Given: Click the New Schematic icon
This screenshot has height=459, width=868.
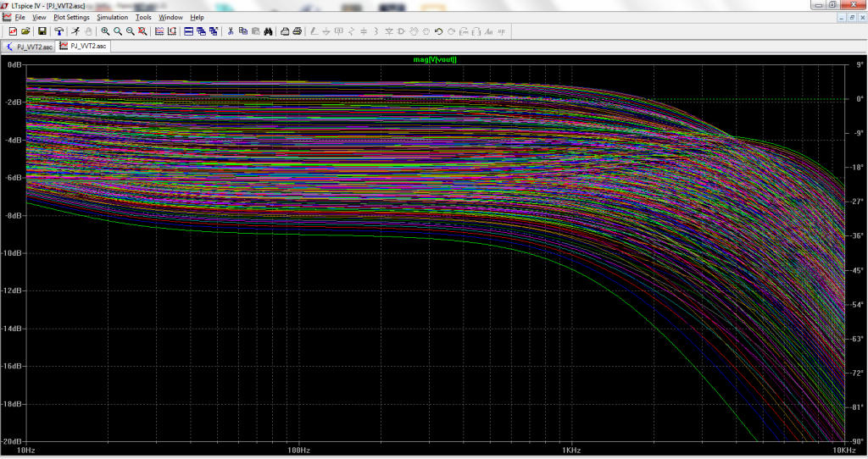Looking at the screenshot, I should coord(13,31).
